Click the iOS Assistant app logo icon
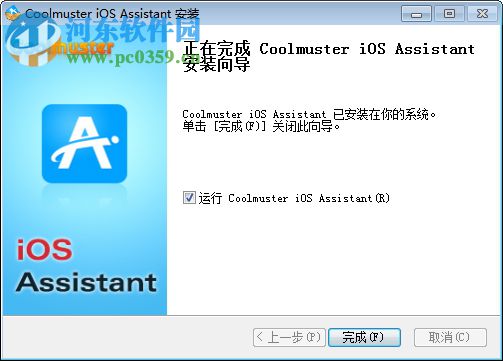503x361 pixels. coord(84,144)
